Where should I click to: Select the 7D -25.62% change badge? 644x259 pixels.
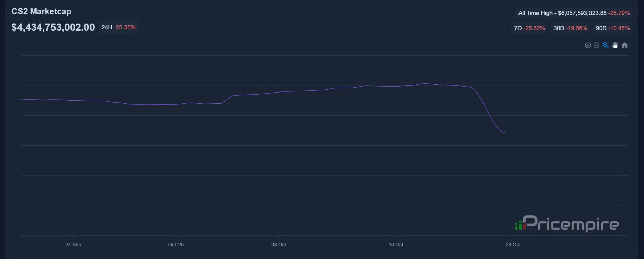click(x=530, y=28)
